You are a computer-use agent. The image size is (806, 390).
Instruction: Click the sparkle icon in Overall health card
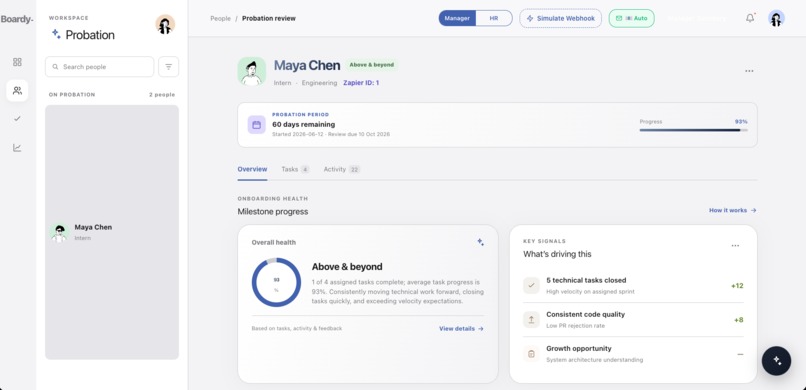481,242
